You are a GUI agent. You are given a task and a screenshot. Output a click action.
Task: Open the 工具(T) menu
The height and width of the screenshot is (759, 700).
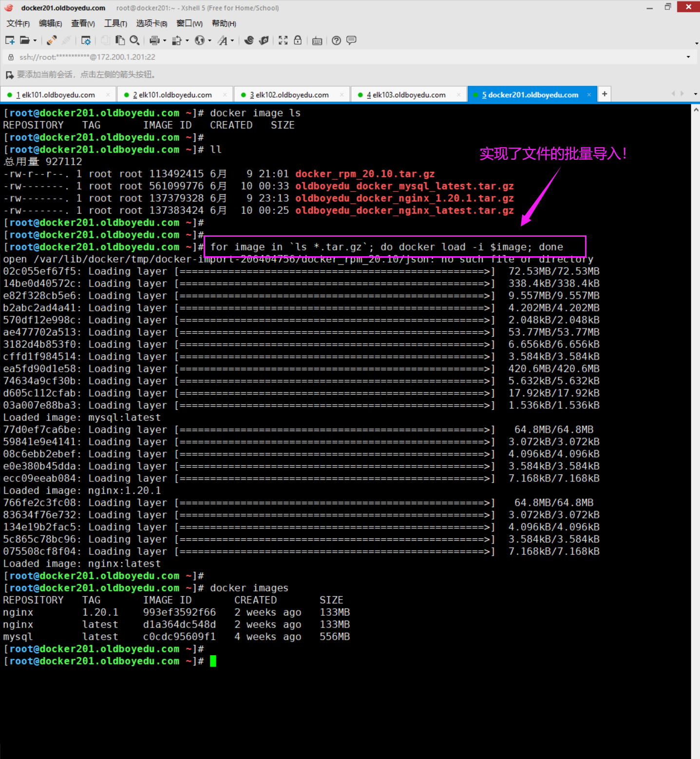click(115, 23)
